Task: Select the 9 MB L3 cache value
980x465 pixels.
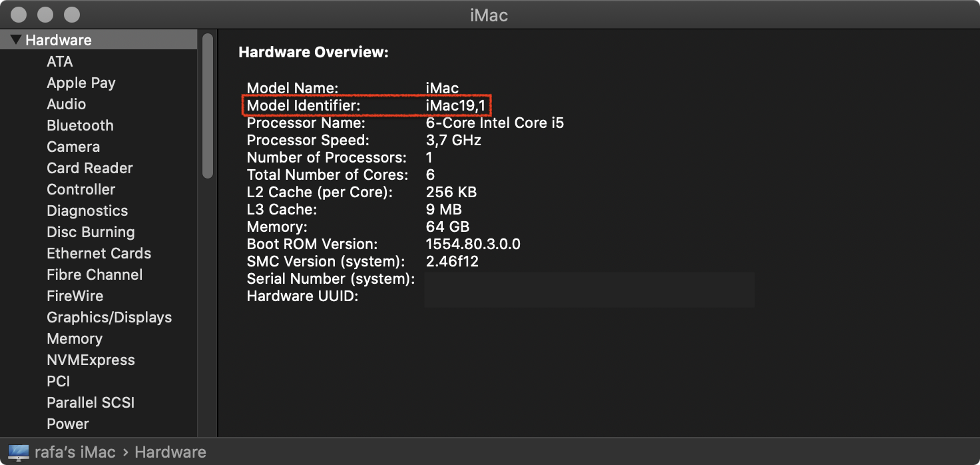Action: [x=445, y=209]
